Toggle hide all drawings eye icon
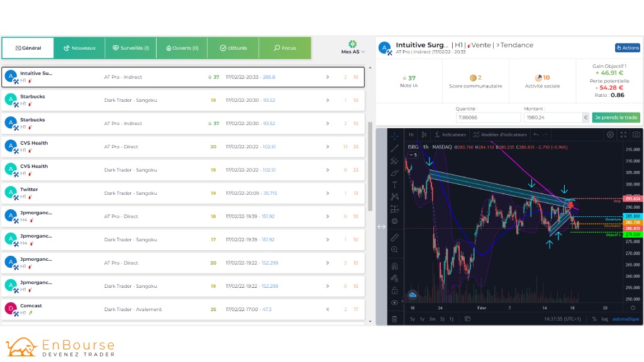The height and width of the screenshot is (362, 644). point(394,302)
